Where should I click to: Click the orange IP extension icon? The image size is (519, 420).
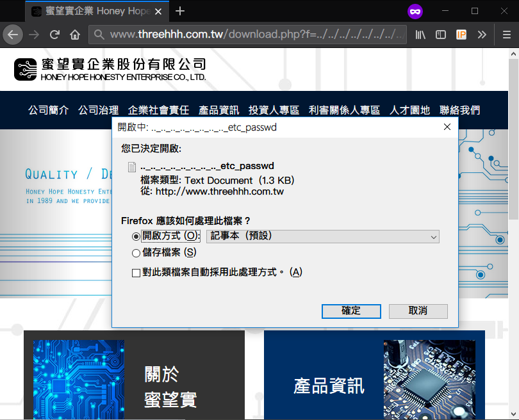point(461,35)
